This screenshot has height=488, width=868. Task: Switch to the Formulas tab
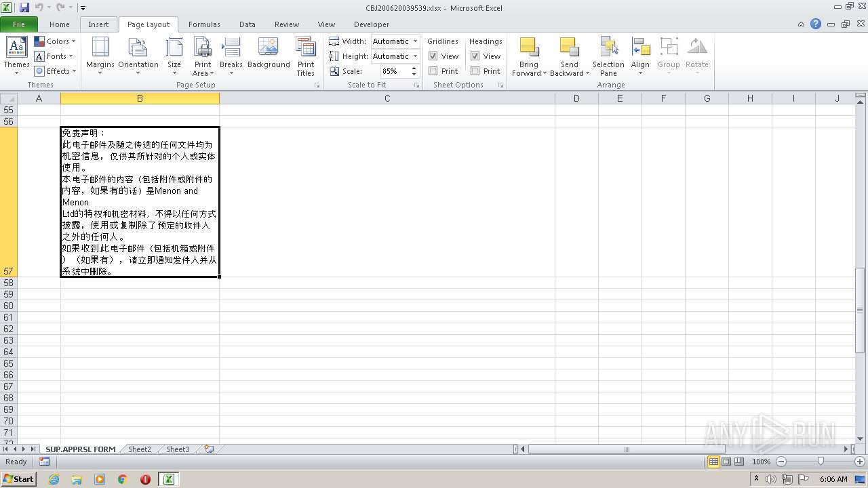point(204,24)
